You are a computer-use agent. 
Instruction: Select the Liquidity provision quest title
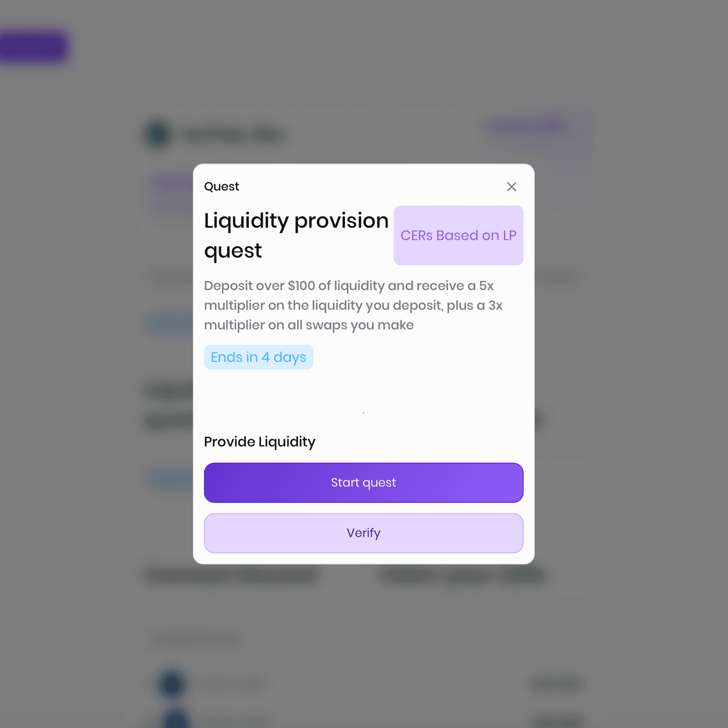296,235
